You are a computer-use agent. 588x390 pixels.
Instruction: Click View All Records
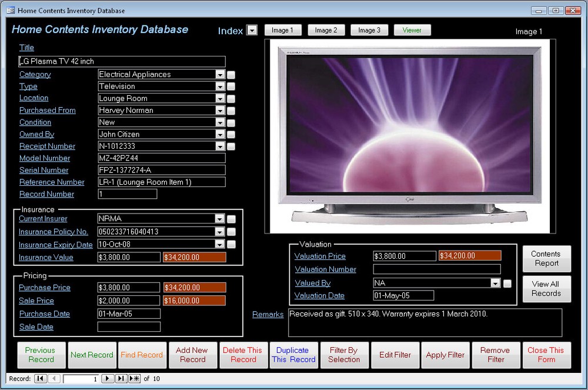546,289
